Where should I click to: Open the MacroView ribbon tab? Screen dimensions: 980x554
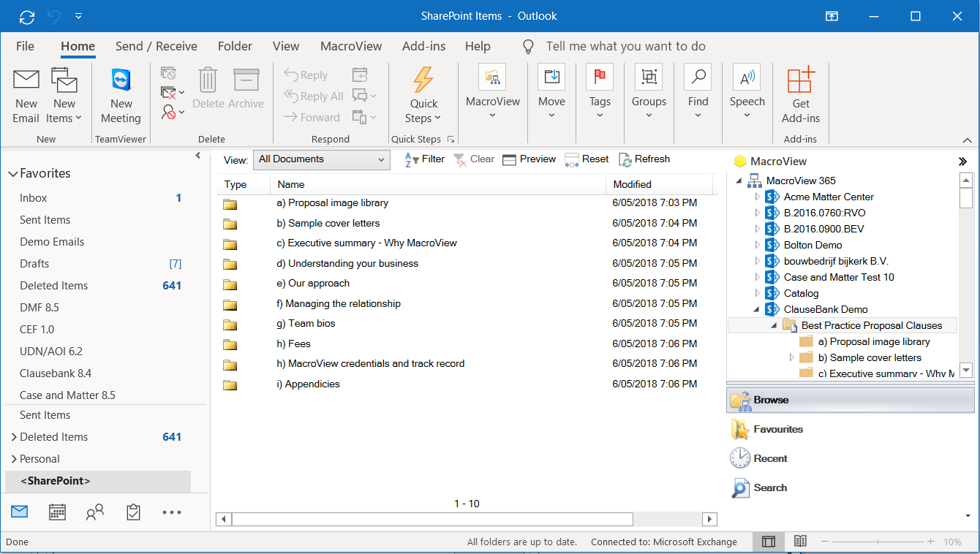point(351,46)
